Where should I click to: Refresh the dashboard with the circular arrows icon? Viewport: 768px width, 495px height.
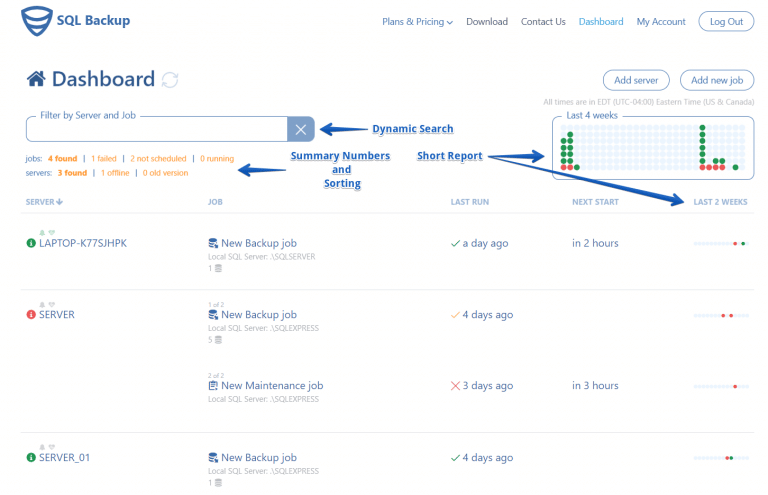[170, 80]
